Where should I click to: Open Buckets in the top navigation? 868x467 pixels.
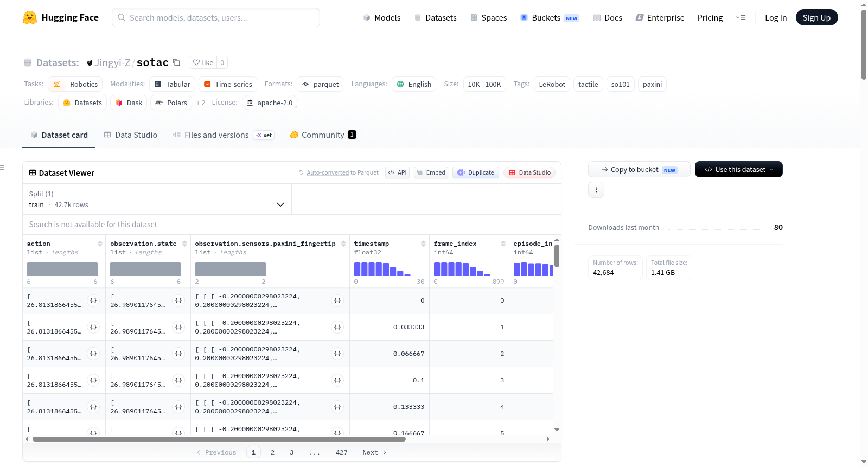550,17
